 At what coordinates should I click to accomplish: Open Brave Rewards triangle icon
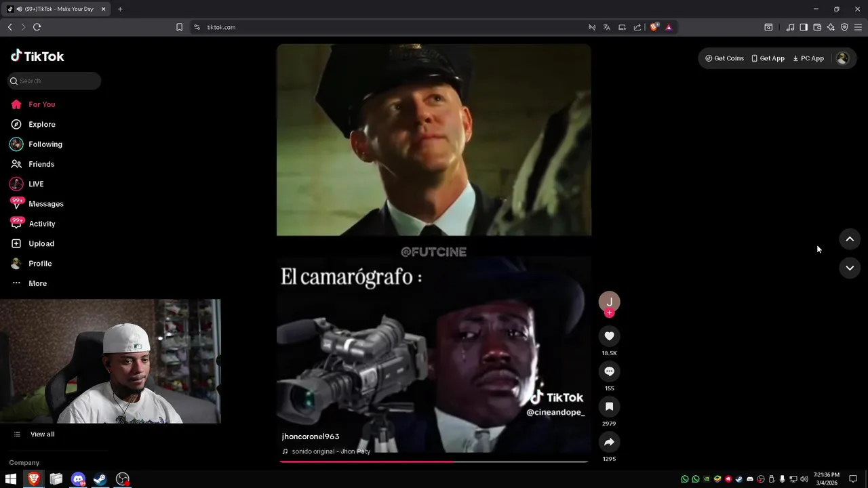(x=669, y=27)
